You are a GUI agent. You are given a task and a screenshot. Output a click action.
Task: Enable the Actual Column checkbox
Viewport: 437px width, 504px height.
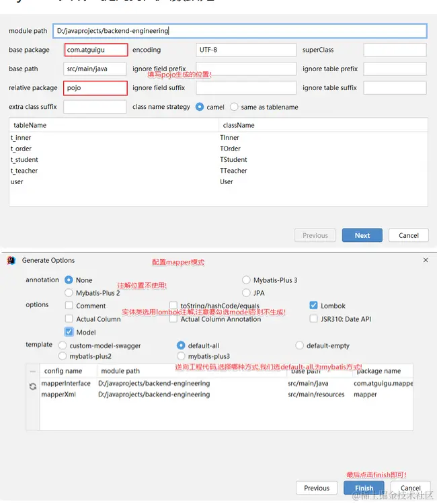69,319
